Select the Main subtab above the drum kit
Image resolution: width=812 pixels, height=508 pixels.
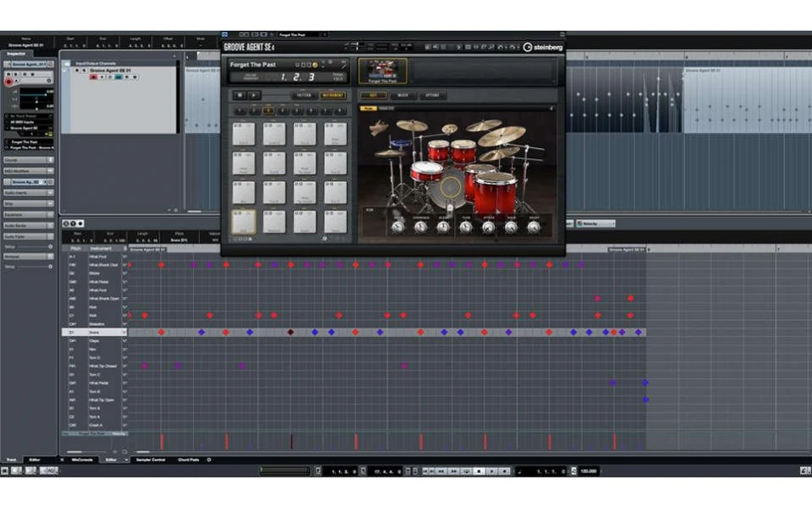coord(367,108)
